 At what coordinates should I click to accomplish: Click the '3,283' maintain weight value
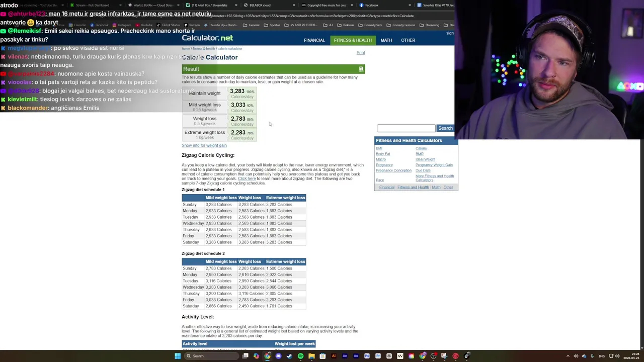237,91
